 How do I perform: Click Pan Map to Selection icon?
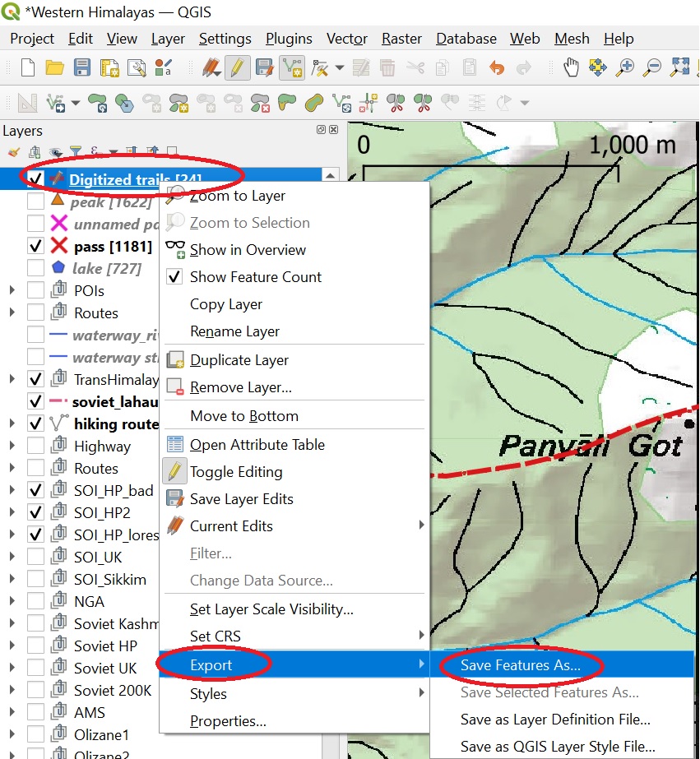pyautogui.click(x=598, y=67)
